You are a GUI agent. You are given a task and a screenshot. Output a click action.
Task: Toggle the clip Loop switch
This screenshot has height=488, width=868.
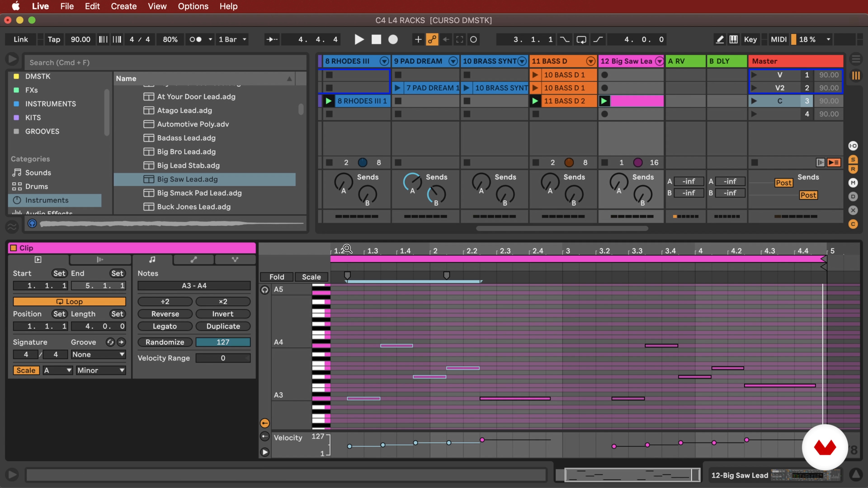(x=69, y=301)
